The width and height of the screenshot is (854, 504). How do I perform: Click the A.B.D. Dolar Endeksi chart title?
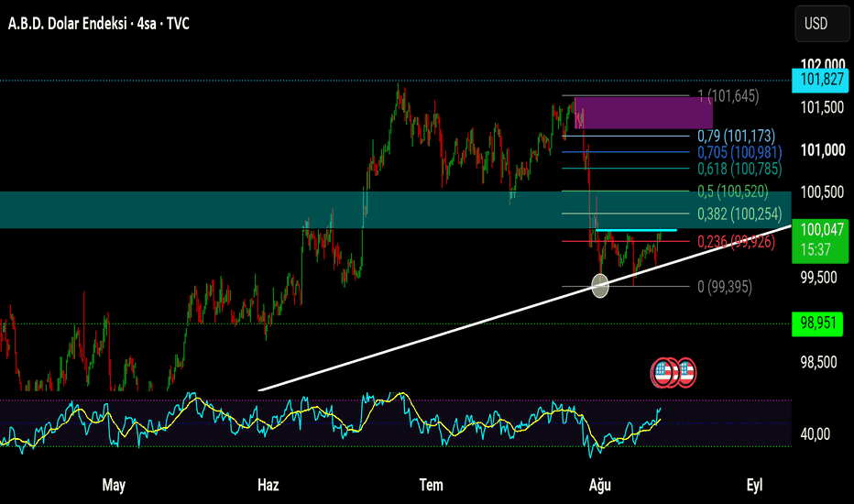tap(99, 24)
